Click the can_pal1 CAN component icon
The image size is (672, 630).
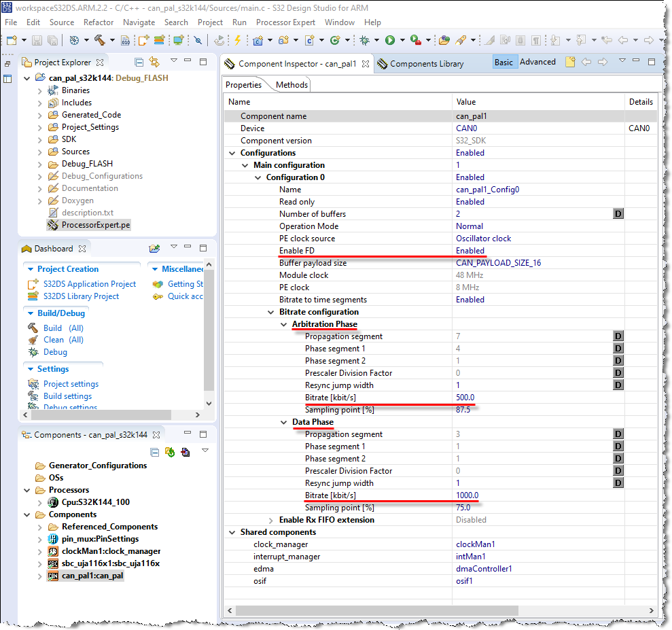53,576
